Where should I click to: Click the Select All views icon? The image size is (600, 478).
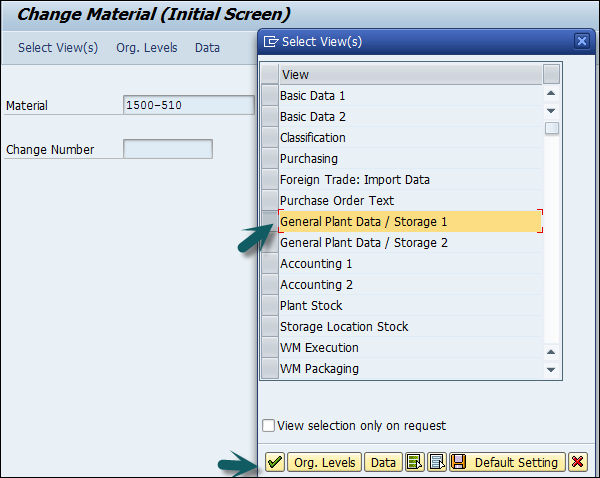pos(414,462)
